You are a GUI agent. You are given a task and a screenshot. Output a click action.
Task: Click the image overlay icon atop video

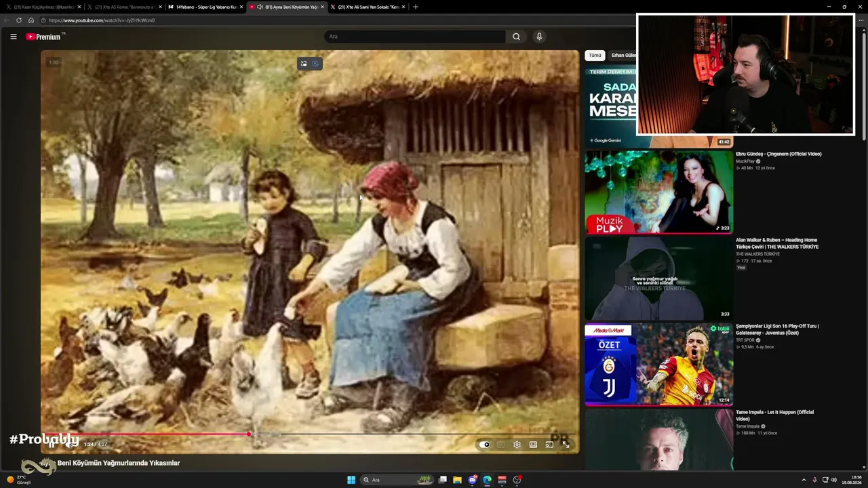point(304,64)
